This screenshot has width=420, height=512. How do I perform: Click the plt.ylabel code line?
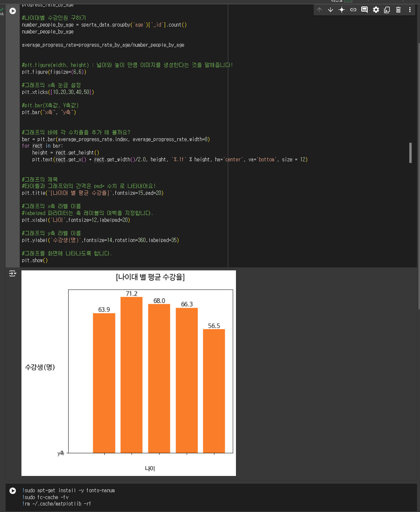100,240
